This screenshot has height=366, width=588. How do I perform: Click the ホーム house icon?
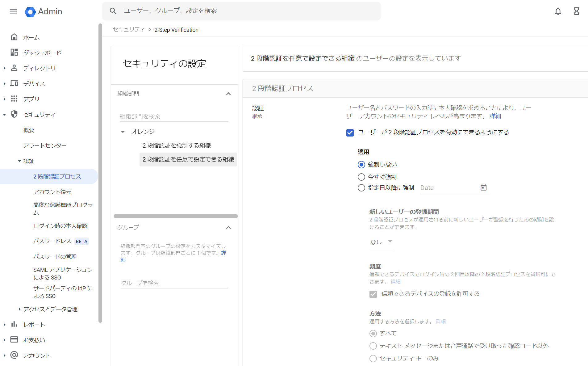click(14, 37)
